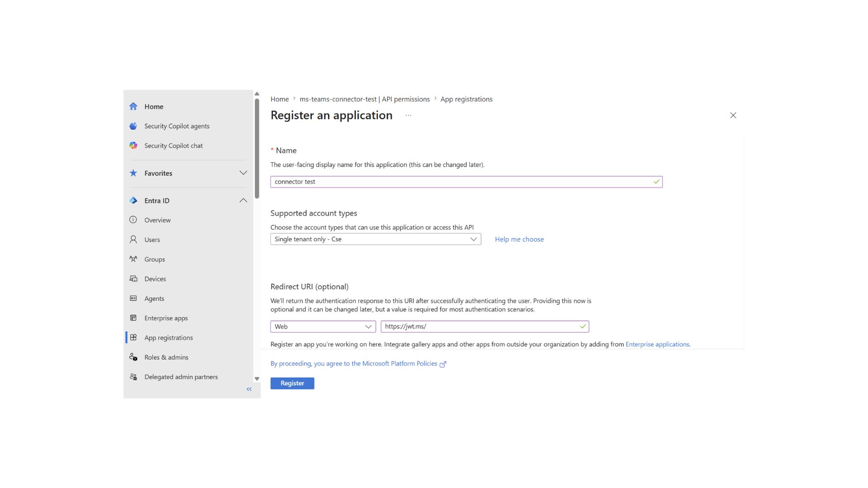Image resolution: width=868 pixels, height=488 pixels.
Task: Open the ellipsis menu beside page title
Action: [x=408, y=115]
